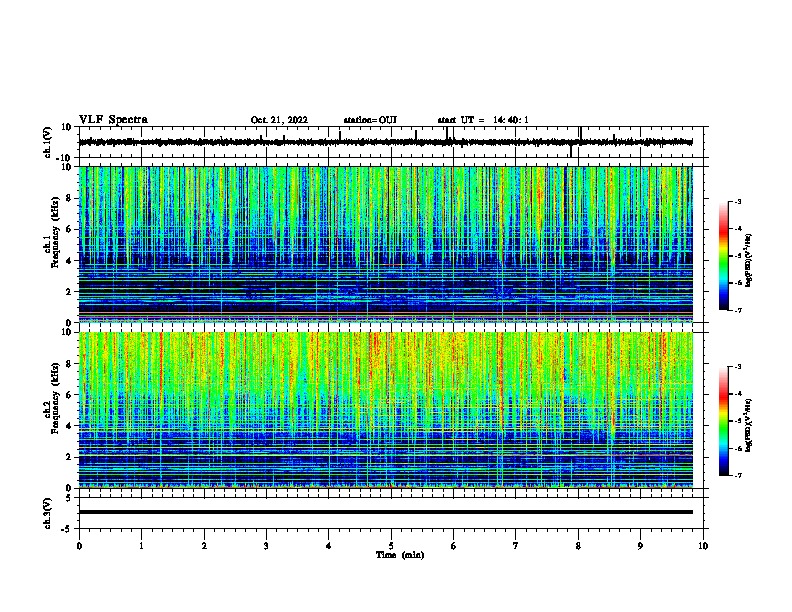The image size is (792, 612).
Task: Click the date "Oct. 21, 2022"
Action: point(279,120)
